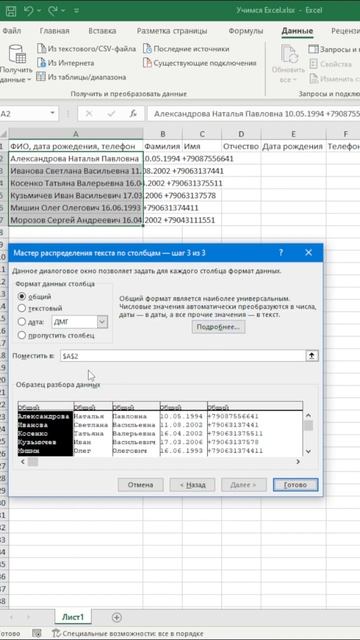Close the text-to-columns wizard dialog
360x640 pixels.
point(309,253)
